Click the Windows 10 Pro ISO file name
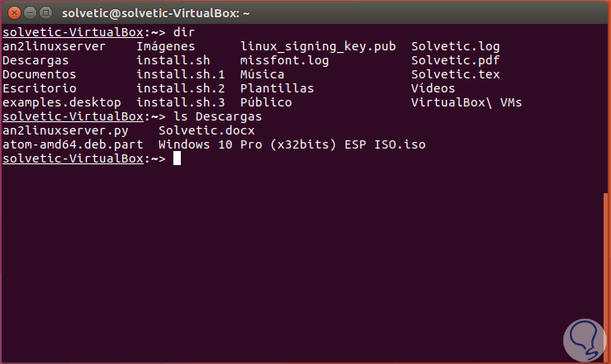611x364 pixels. [291, 144]
